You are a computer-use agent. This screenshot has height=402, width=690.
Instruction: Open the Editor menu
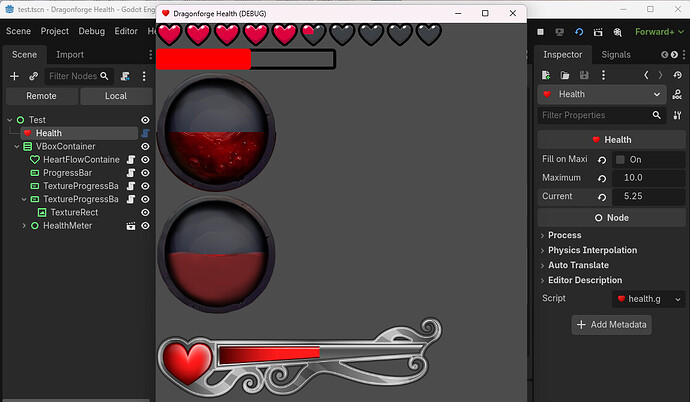pyautogui.click(x=126, y=31)
